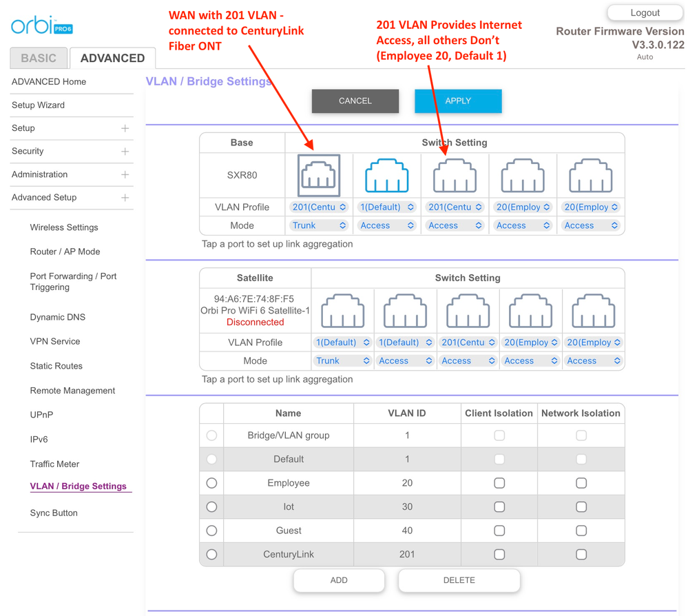Select the Employee VLAN radio button
The height and width of the screenshot is (616, 688).
[211, 483]
